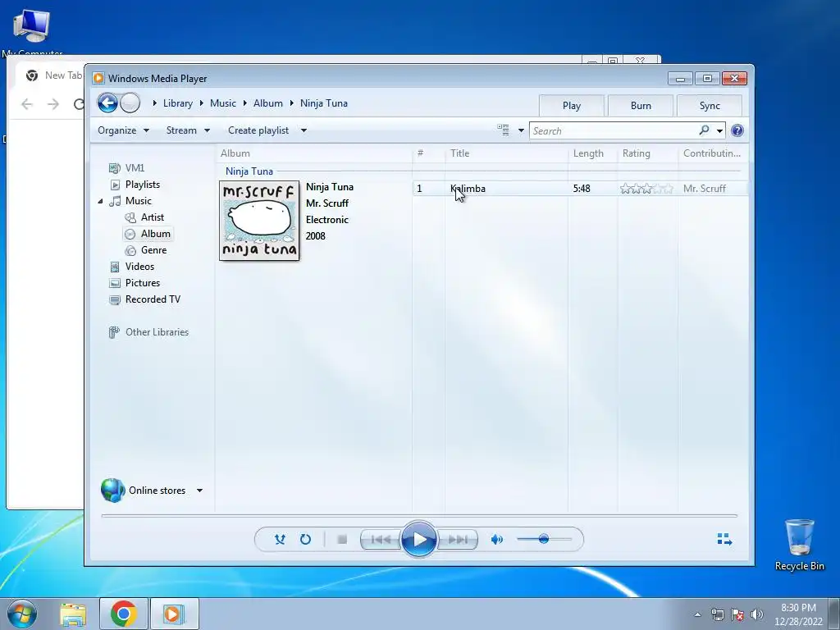
Task: Collapse the Music tree node
Action: click(100, 202)
